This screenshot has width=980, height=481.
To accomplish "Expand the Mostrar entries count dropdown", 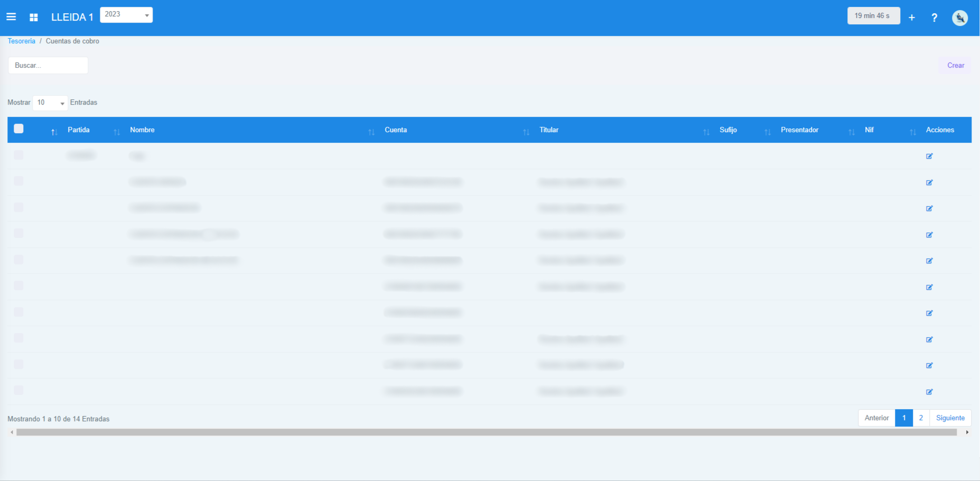I will (50, 103).
